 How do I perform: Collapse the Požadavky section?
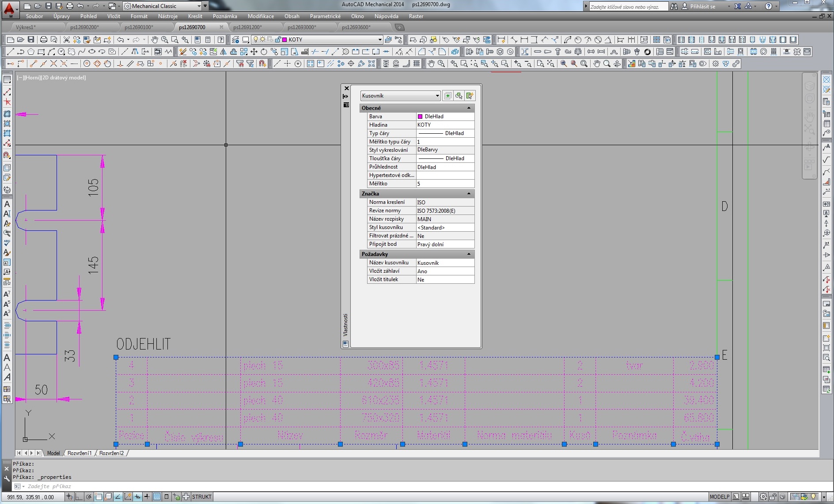coord(469,254)
